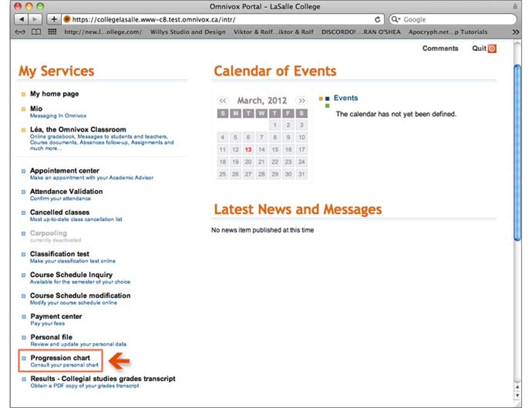This screenshot has width=532, height=408.
Task: Open the Viktor & Rolf bookmark
Action: [x=274, y=32]
